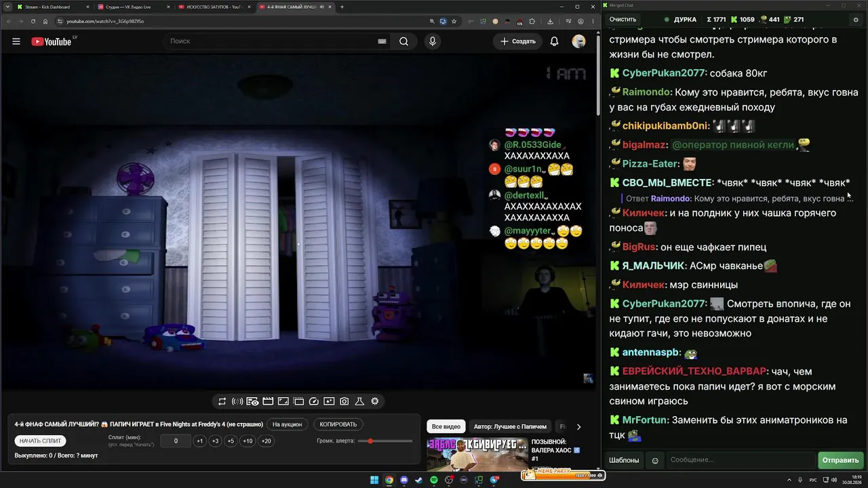
Task: Click the loop icon in player toolbar
Action: pyautogui.click(x=222, y=401)
